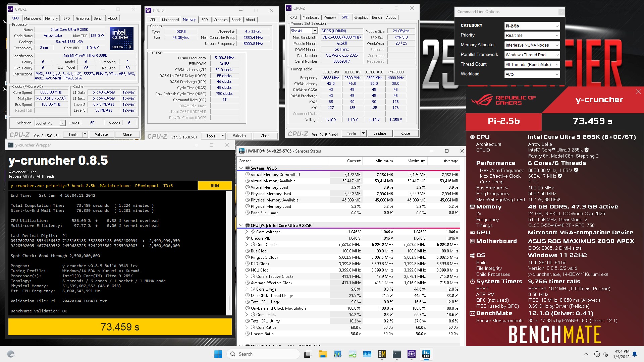644x362 pixels.
Task: Open the terminal app from the taskbar
Action: (397, 354)
